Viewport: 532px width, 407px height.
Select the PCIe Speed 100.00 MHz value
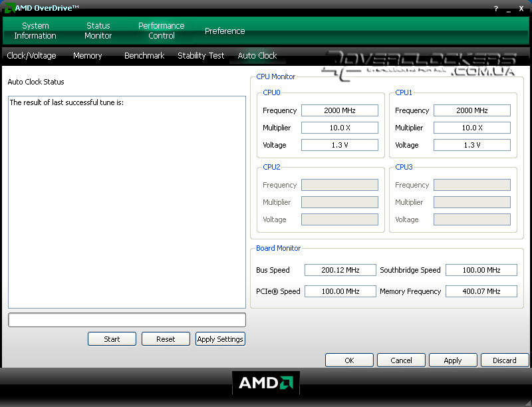(x=340, y=291)
